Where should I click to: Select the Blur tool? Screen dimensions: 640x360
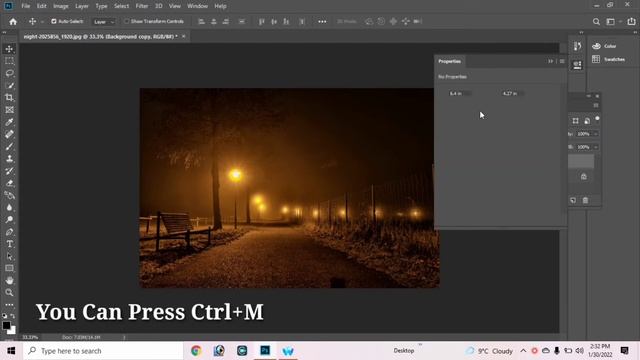9,207
